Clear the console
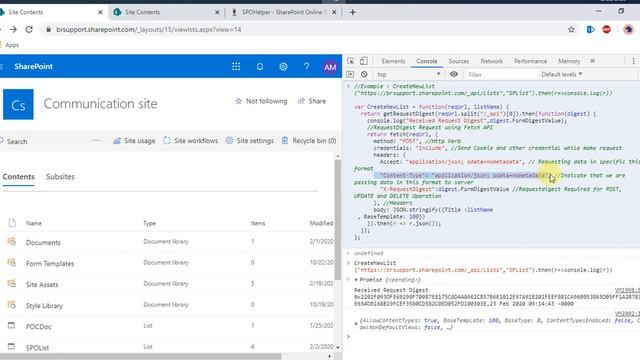 pos(364,74)
